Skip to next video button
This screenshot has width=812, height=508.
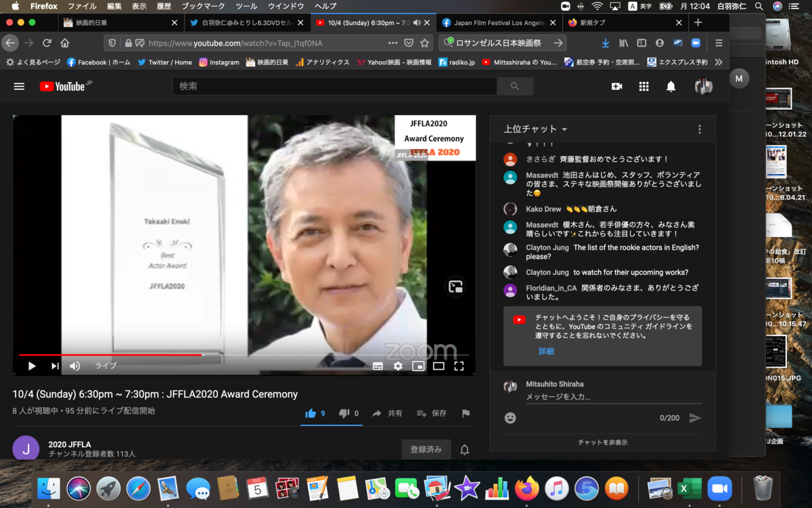[x=55, y=366]
